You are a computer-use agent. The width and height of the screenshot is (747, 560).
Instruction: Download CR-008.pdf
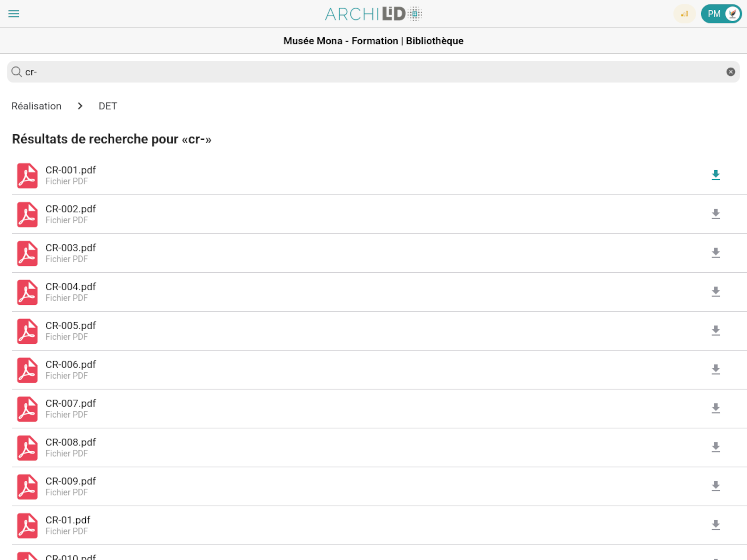coord(716,447)
